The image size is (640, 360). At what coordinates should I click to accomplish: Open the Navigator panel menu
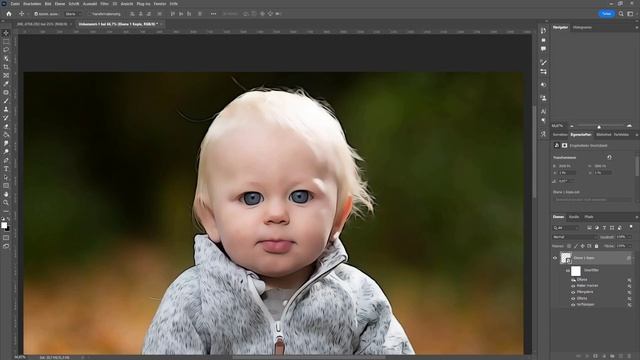(x=636, y=27)
